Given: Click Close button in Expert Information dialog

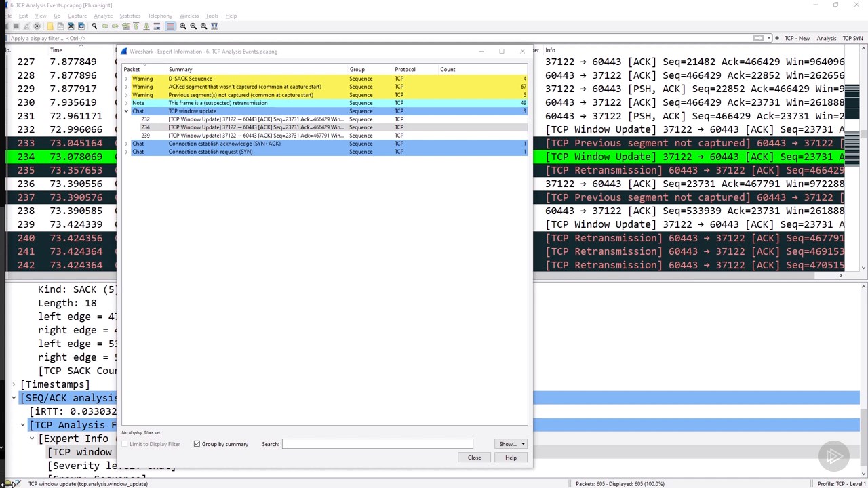Looking at the screenshot, I should [x=474, y=457].
